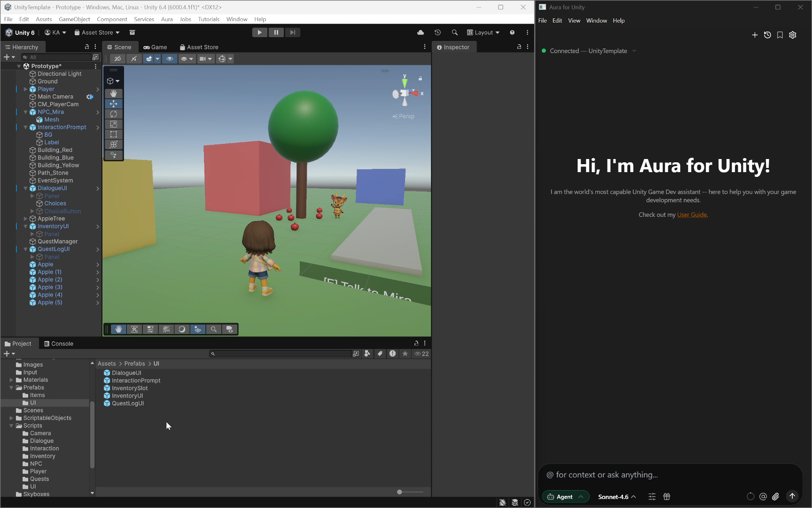Select the Hand view tool in Scene tools
The width and height of the screenshot is (812, 508).
click(x=113, y=94)
